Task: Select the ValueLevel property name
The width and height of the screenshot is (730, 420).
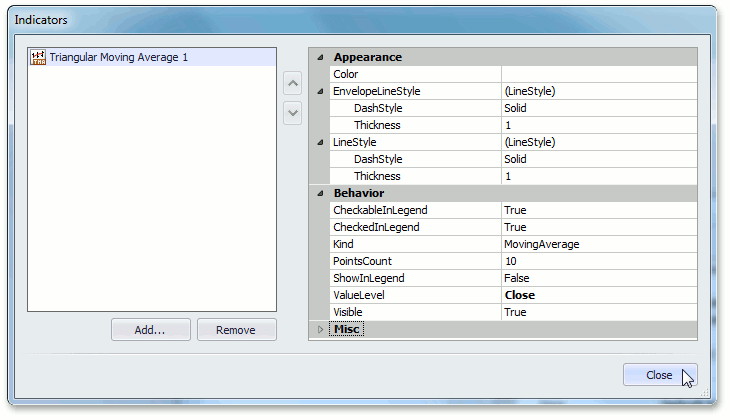Action: [x=358, y=295]
